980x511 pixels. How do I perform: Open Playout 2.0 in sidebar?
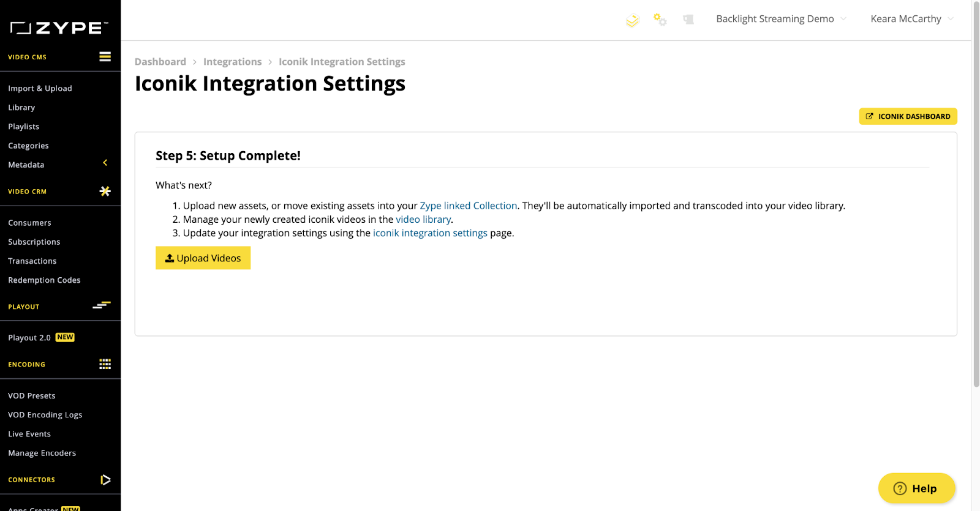coord(29,338)
